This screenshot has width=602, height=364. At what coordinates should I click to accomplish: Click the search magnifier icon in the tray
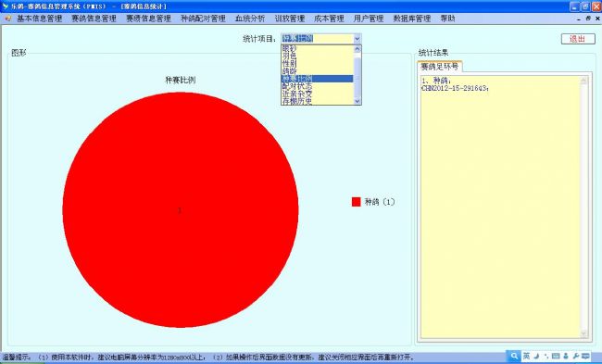click(x=514, y=356)
